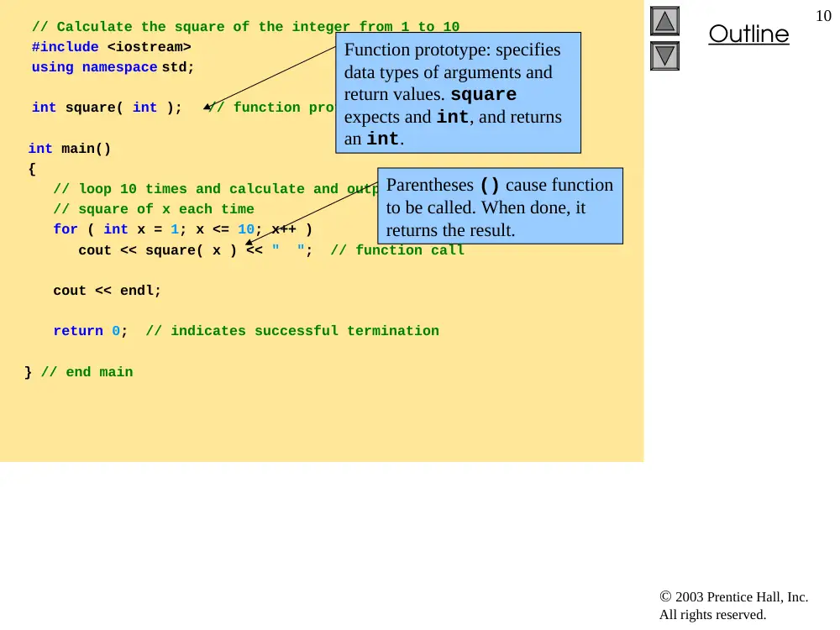Select the Function prototype callout box
840x630 pixels.
coord(458,92)
